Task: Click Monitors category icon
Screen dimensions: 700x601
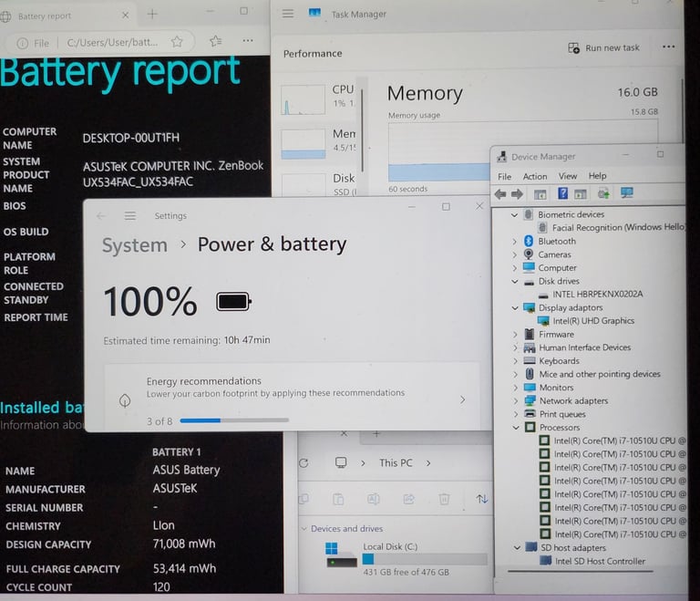Action: pos(530,387)
